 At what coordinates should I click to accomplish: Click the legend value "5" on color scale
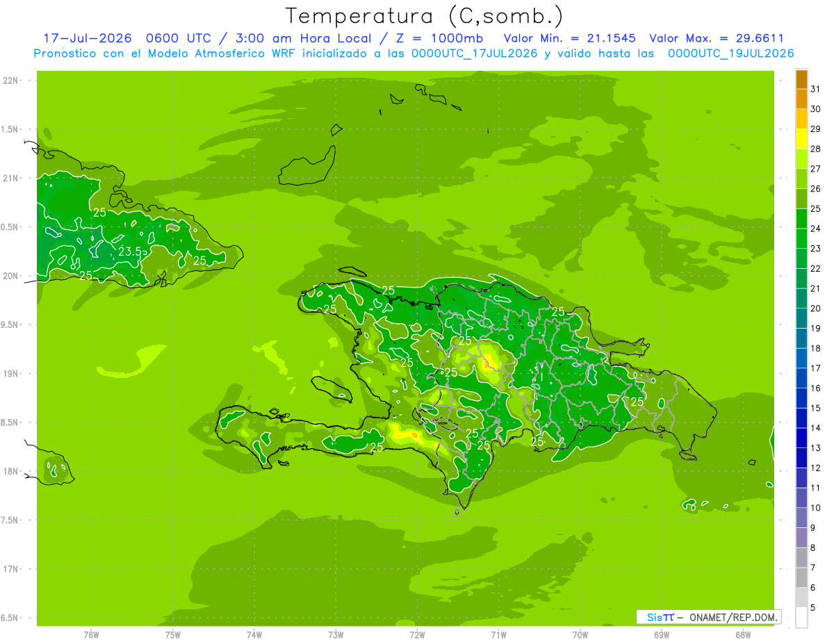coord(812,608)
